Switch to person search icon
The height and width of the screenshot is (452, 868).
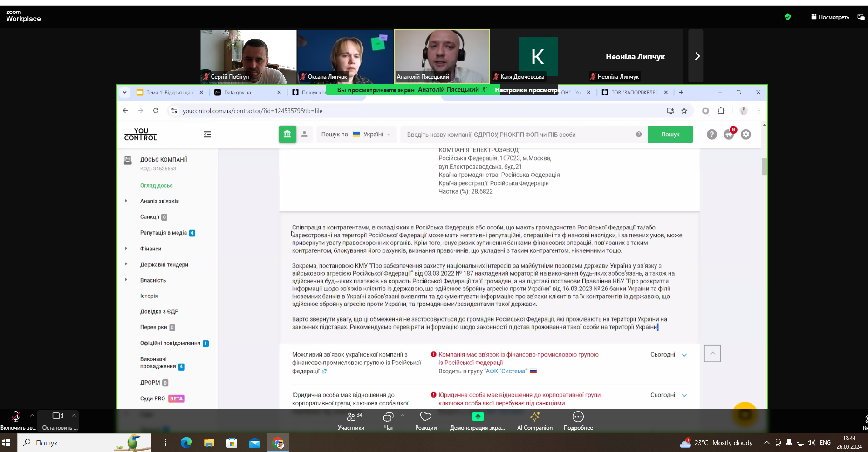[304, 135]
